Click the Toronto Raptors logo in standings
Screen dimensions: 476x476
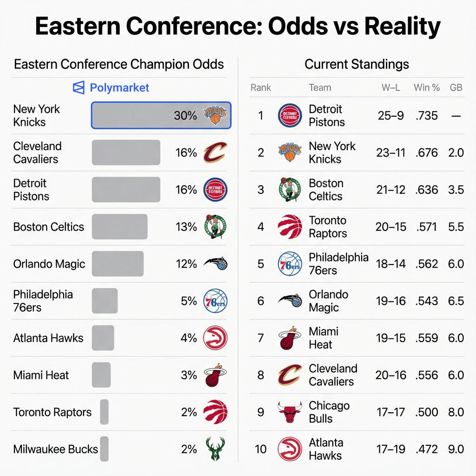click(290, 227)
